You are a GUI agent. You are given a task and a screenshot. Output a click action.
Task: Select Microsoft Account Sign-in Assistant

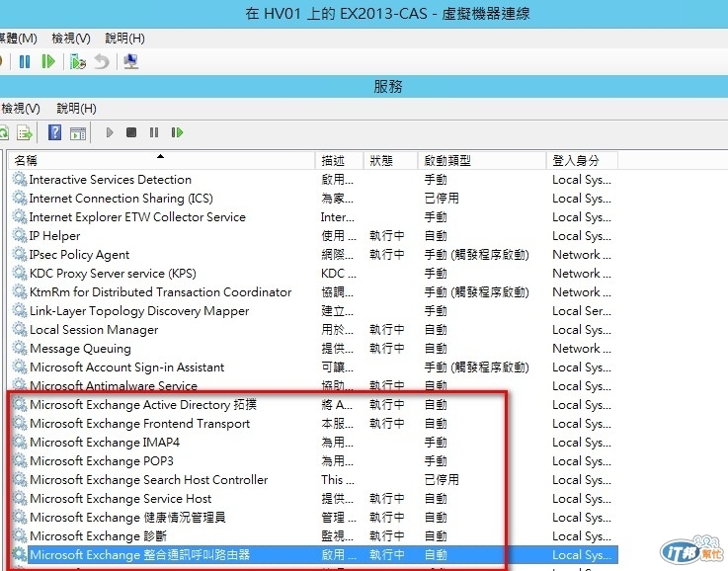[x=126, y=367]
